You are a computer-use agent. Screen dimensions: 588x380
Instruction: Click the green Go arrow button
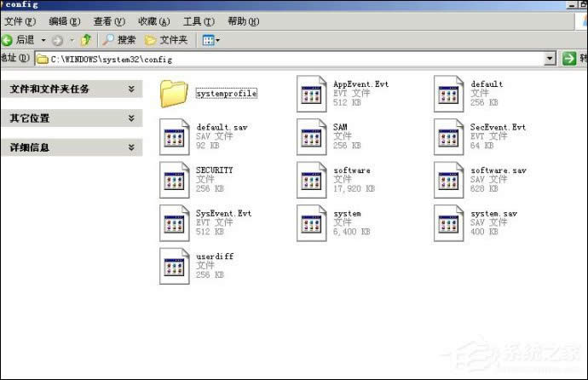tap(569, 59)
